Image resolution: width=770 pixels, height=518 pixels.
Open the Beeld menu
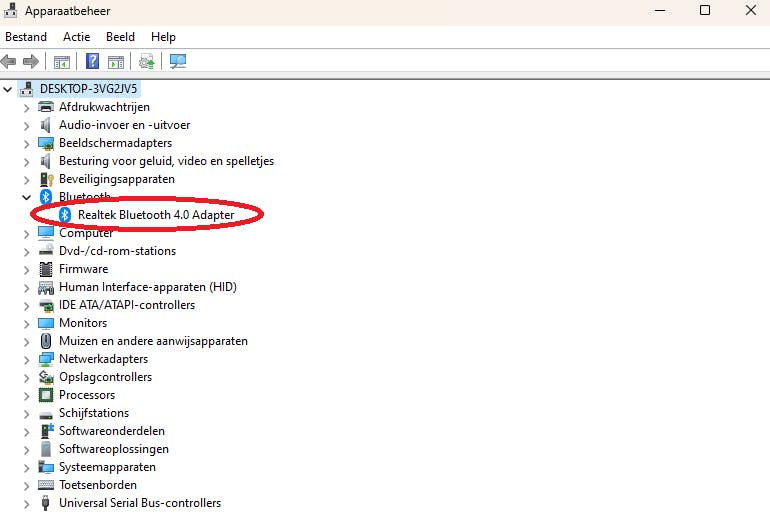120,37
